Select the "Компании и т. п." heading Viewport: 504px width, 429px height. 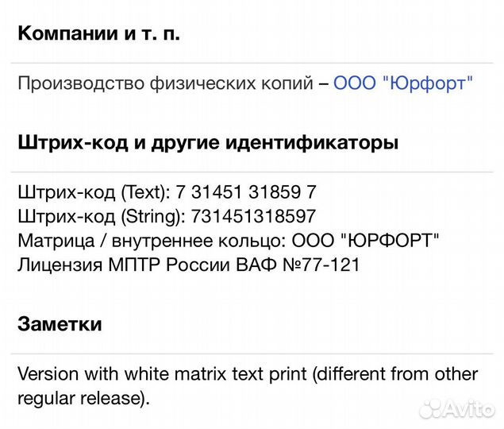(98, 34)
